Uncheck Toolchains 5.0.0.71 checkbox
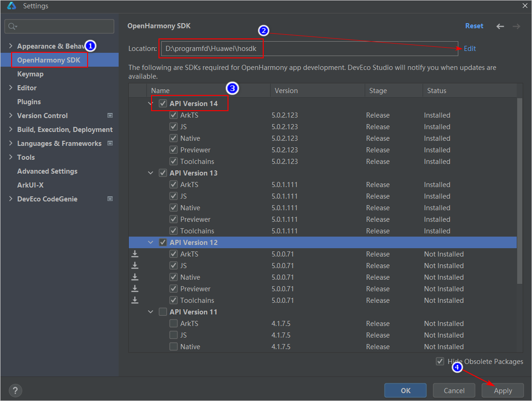The width and height of the screenshot is (532, 401). (x=173, y=300)
